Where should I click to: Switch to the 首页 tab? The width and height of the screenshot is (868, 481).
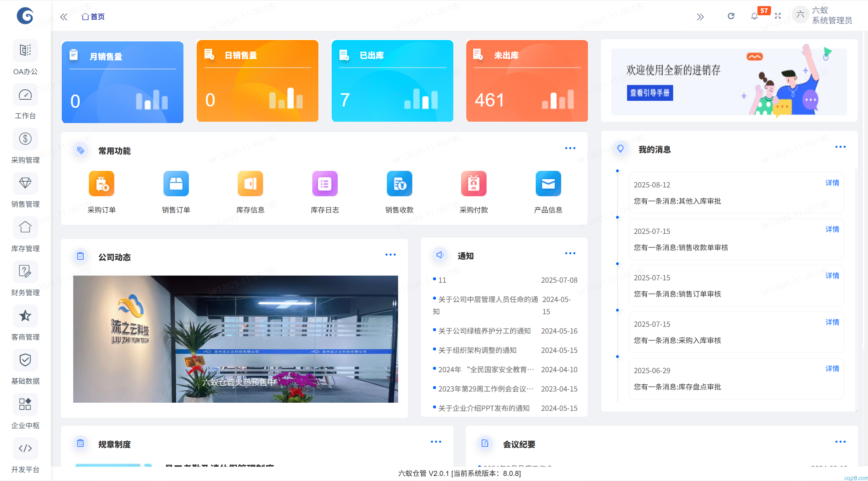[x=93, y=16]
